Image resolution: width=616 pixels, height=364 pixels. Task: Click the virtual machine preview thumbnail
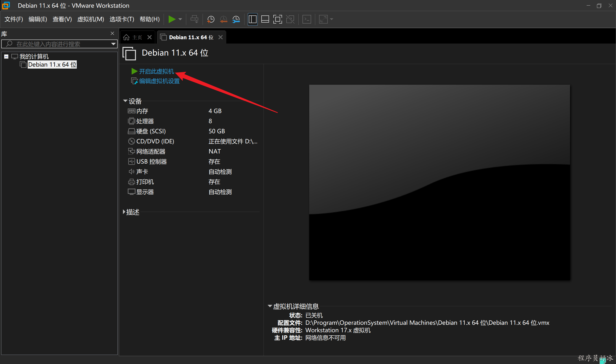pos(439,183)
